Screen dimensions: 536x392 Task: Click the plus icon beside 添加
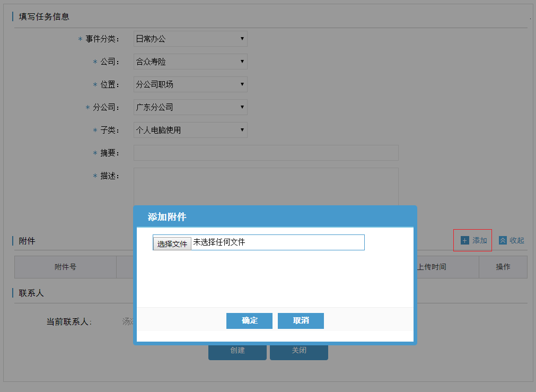point(465,241)
